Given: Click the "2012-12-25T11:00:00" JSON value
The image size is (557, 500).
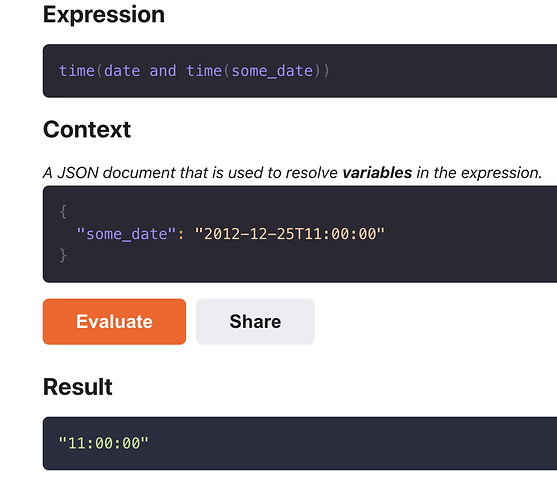Looking at the screenshot, I should coord(290,234).
